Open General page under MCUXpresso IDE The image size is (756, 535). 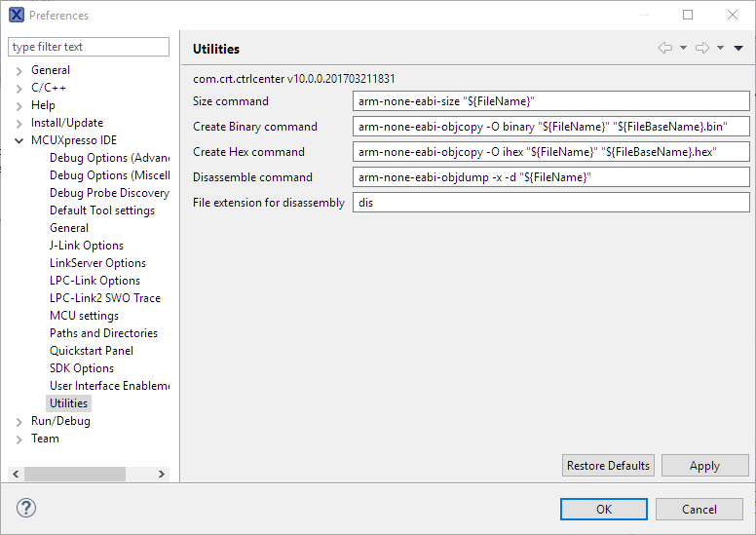point(69,228)
